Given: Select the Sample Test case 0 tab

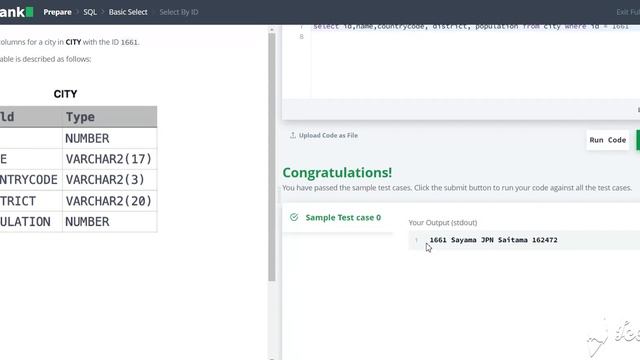Looking at the screenshot, I should pos(338,218).
